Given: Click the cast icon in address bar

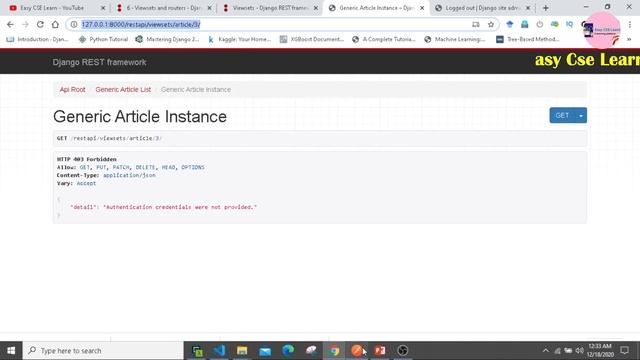Looking at the screenshot, I should [x=476, y=24].
